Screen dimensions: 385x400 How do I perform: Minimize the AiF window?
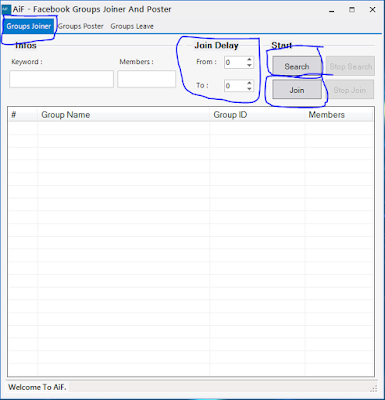coord(332,10)
